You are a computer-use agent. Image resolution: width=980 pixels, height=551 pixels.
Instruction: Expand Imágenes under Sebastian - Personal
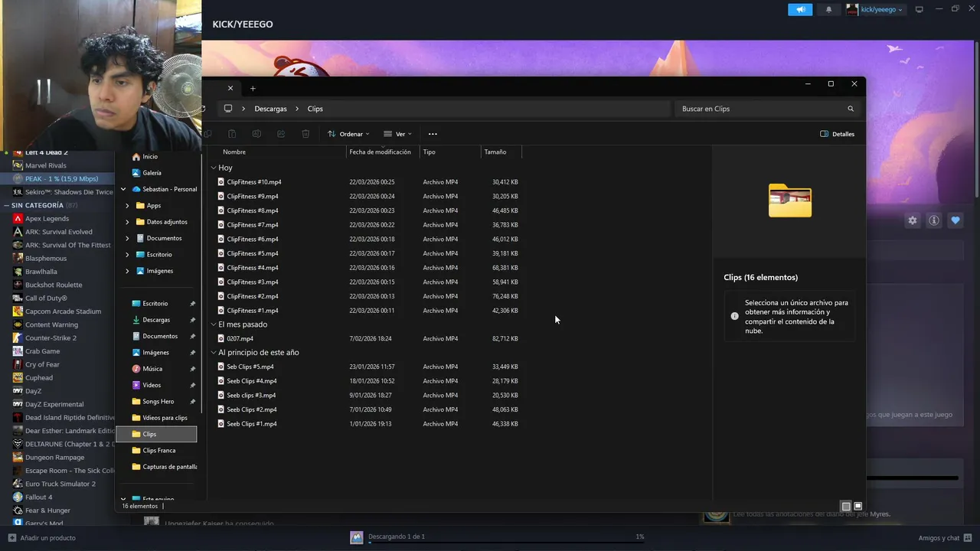pos(127,271)
